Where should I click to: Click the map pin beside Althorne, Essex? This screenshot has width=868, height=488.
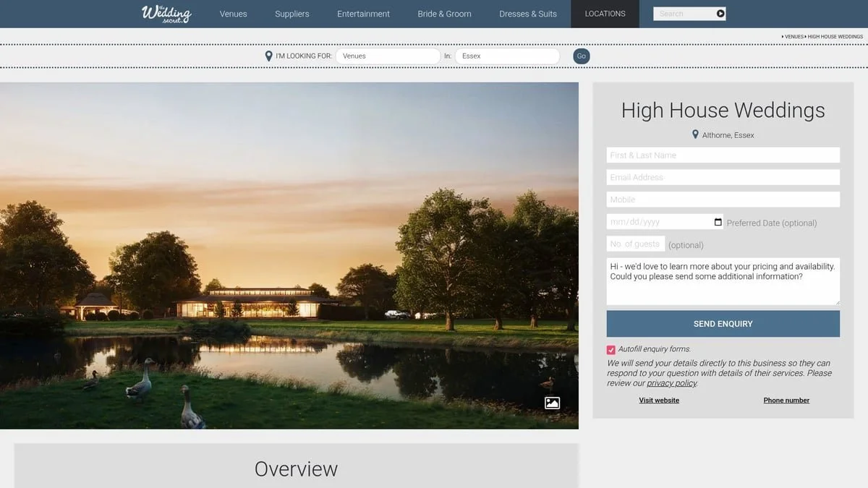[x=695, y=134]
